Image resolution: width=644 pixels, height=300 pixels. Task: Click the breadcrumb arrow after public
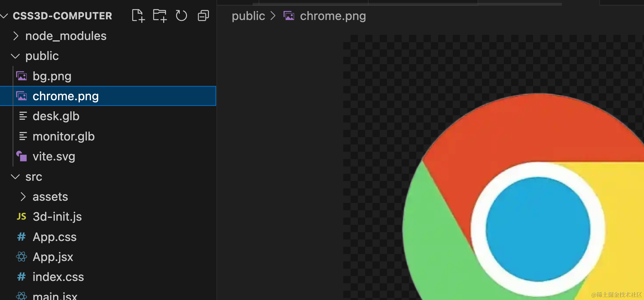(x=273, y=16)
